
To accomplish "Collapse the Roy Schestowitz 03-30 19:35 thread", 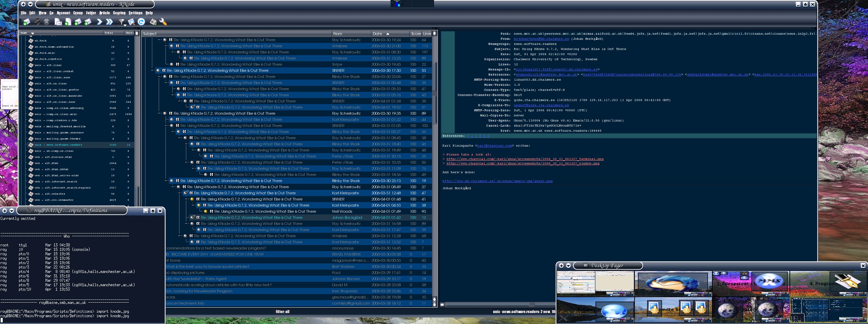I will click(159, 113).
